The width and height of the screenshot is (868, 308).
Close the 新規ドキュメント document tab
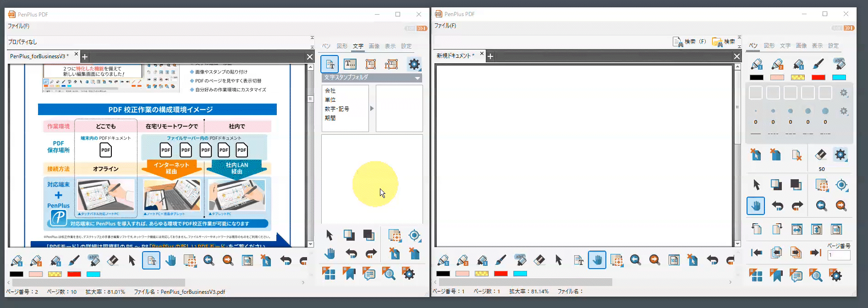coord(482,54)
